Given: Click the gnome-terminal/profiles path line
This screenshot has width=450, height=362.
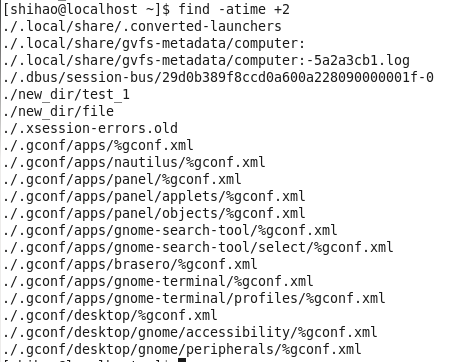Looking at the screenshot, I should point(194,298).
